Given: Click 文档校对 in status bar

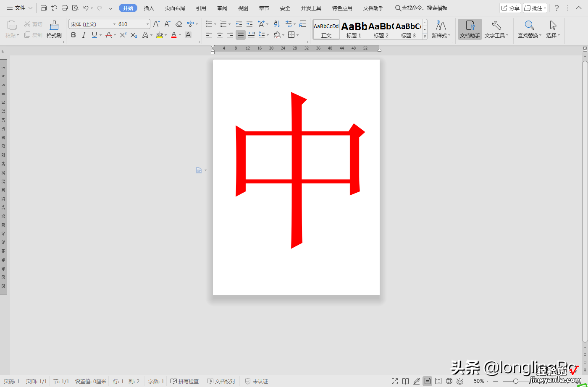Looking at the screenshot, I should (221, 381).
